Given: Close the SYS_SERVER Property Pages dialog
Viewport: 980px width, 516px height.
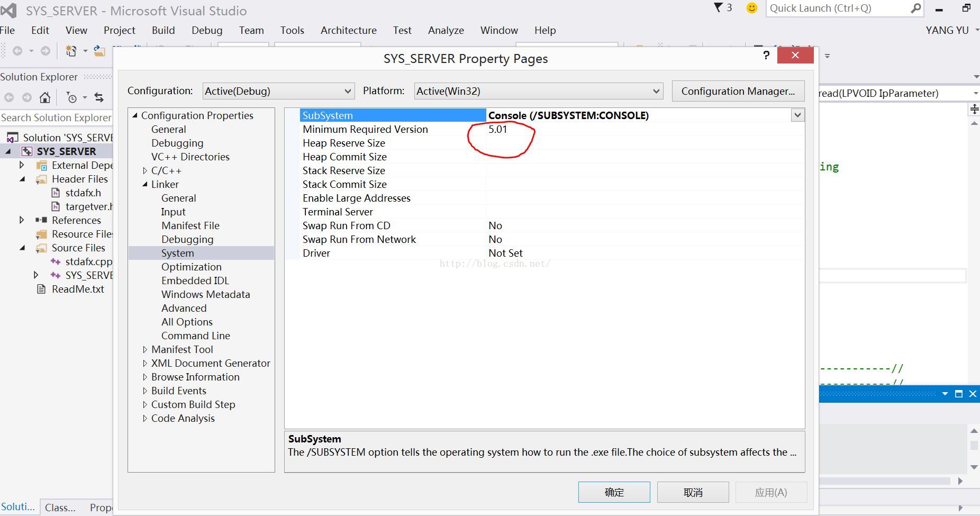Looking at the screenshot, I should pyautogui.click(x=795, y=55).
